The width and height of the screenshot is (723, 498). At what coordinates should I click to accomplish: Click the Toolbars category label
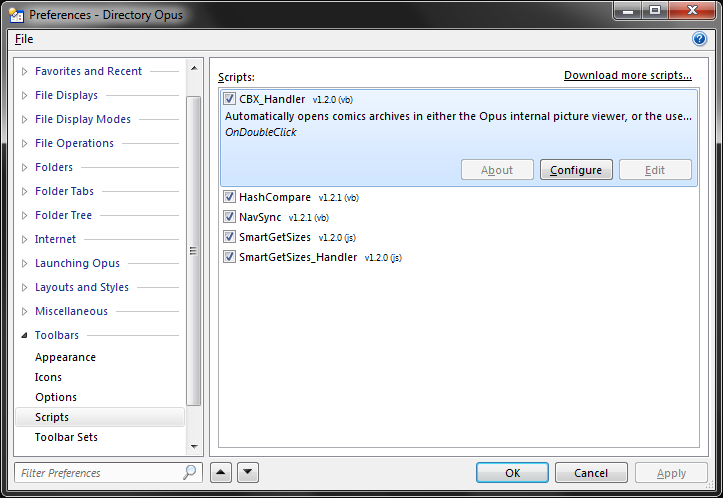coord(57,335)
